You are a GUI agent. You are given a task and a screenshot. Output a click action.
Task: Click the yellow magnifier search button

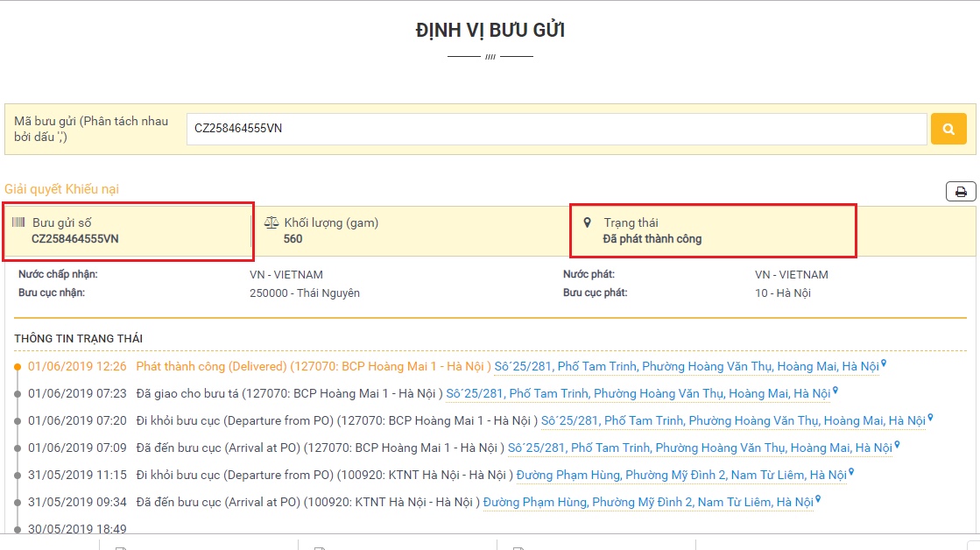point(948,129)
